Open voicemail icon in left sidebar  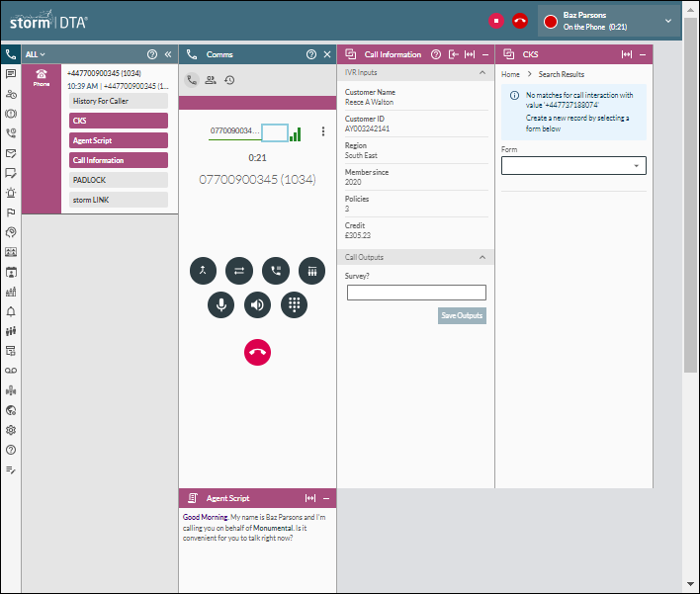coord(11,370)
